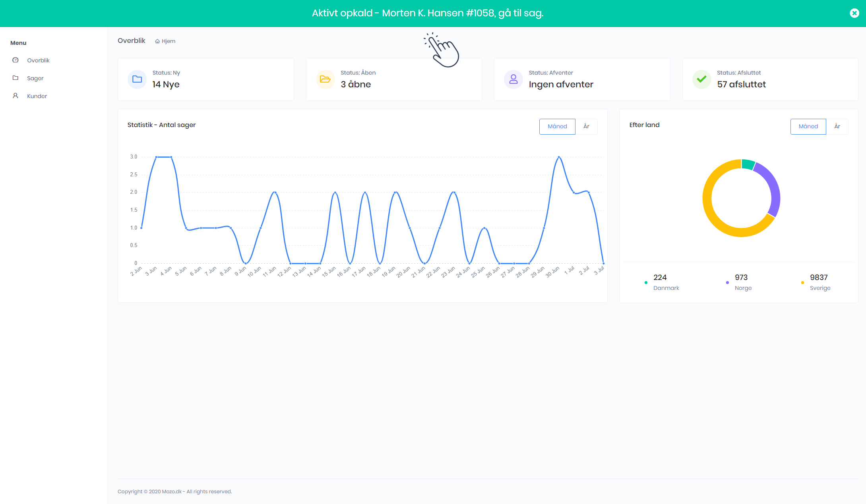Click the green checkmark icon for Status Afsluttet

701,79
